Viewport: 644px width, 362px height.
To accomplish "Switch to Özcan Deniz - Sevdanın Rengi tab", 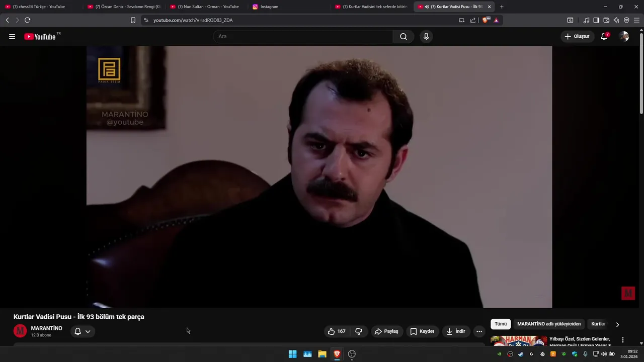I will pos(124,7).
